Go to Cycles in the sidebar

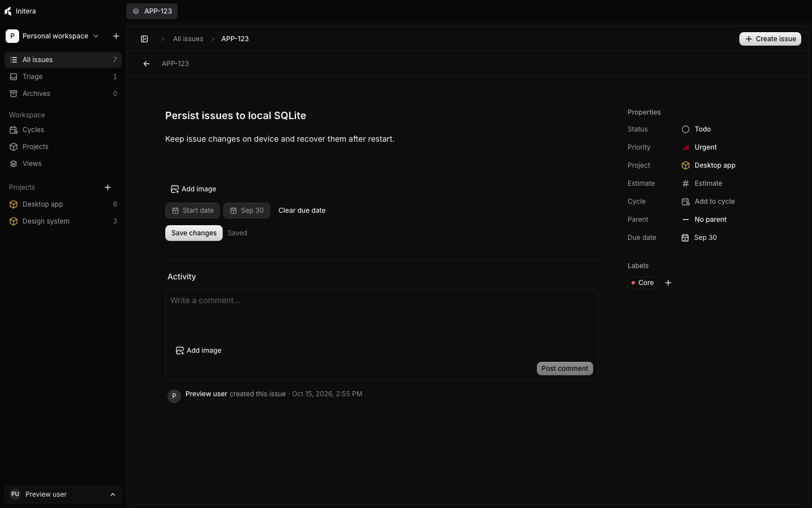pos(63,130)
